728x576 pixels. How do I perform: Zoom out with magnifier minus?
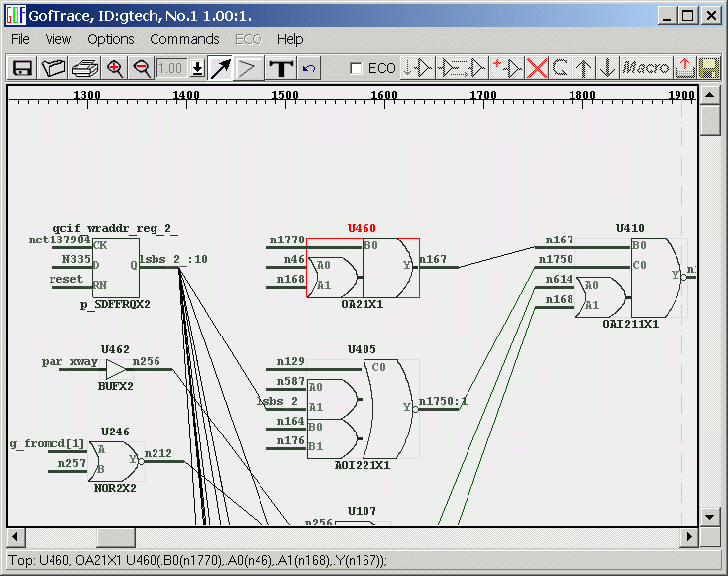tap(141, 68)
